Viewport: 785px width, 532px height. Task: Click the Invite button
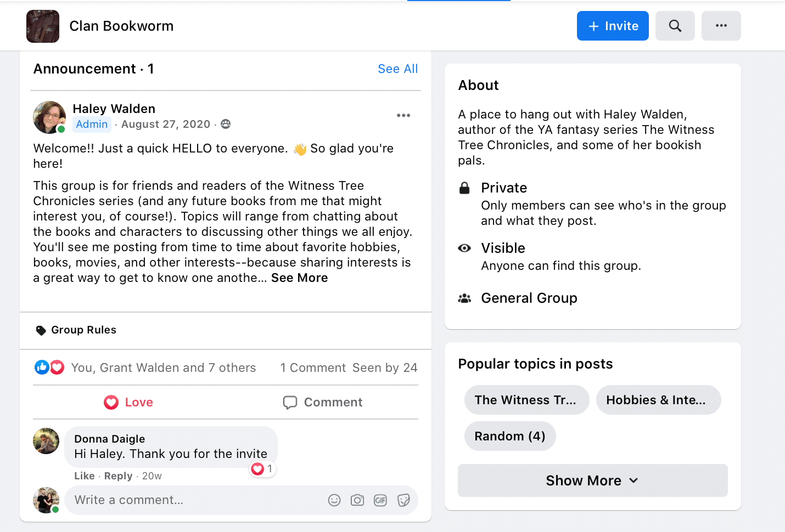click(613, 26)
